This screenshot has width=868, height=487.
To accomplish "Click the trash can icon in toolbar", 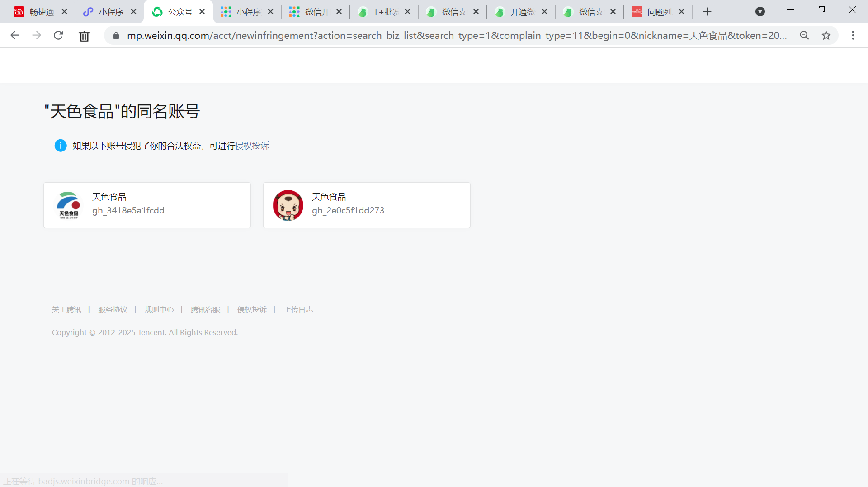I will (84, 36).
